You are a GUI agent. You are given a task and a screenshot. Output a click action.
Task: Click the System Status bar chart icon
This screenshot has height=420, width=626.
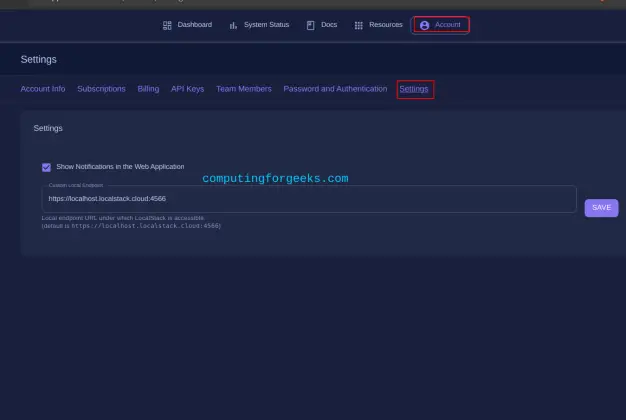click(x=233, y=25)
